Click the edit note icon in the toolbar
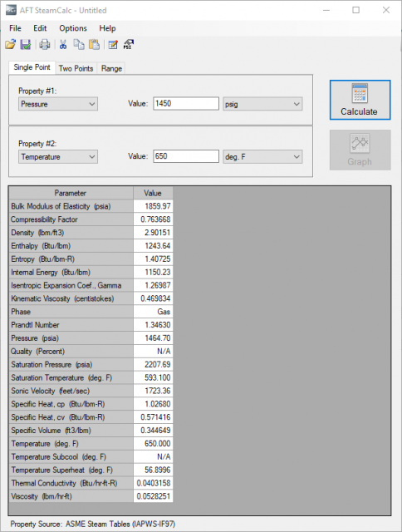 point(113,44)
